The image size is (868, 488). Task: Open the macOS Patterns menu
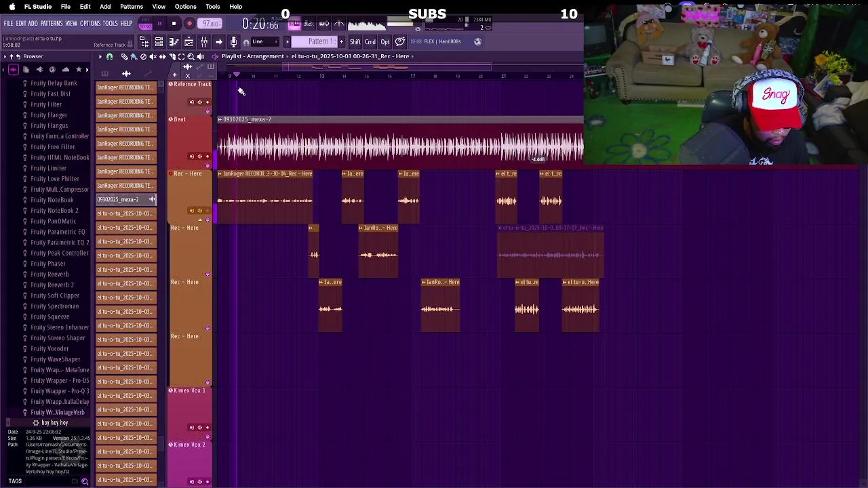[x=132, y=7]
